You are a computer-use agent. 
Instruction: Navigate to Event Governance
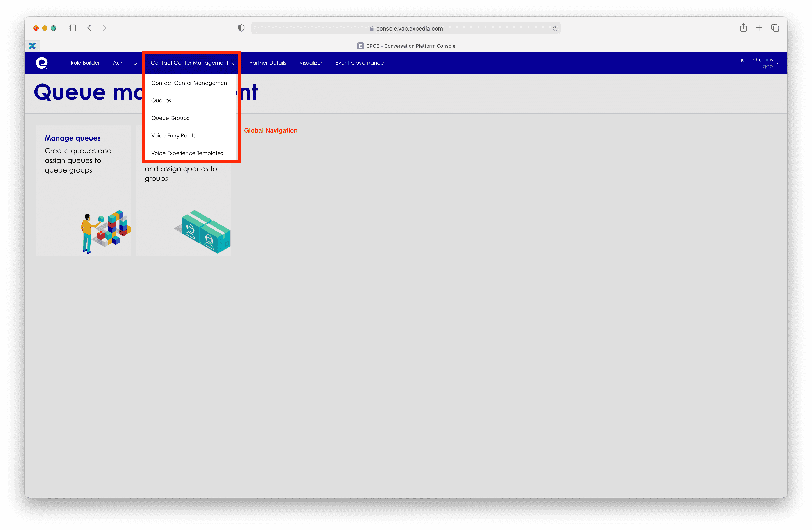coord(359,63)
